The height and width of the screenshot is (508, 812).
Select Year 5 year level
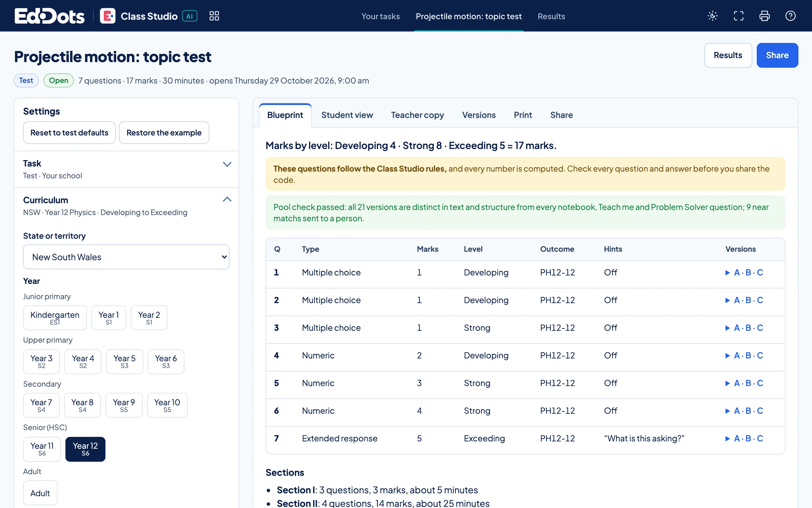tap(125, 362)
